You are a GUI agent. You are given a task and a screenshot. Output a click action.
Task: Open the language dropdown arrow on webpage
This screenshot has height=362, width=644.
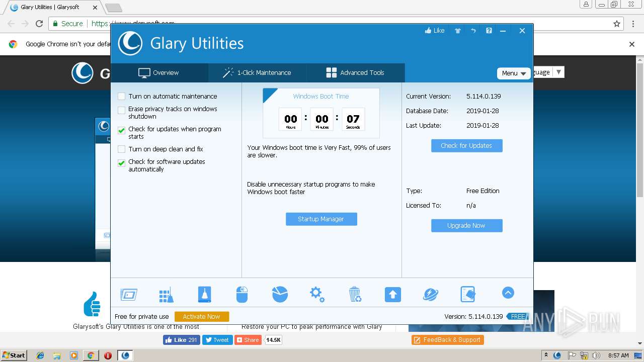pos(558,72)
